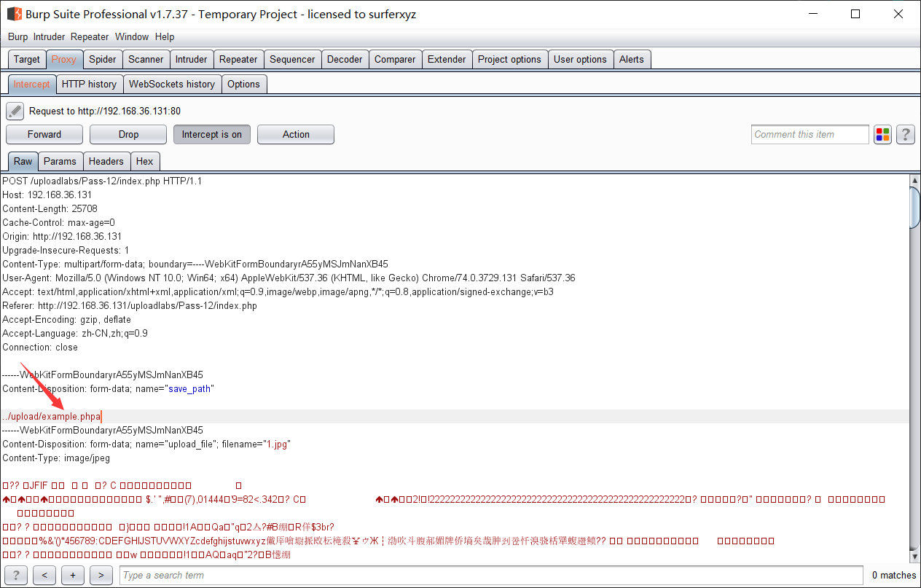Click the Accept-Encoding: gzip, deflate header
Image resolution: width=921 pixels, height=588 pixels.
(x=67, y=319)
